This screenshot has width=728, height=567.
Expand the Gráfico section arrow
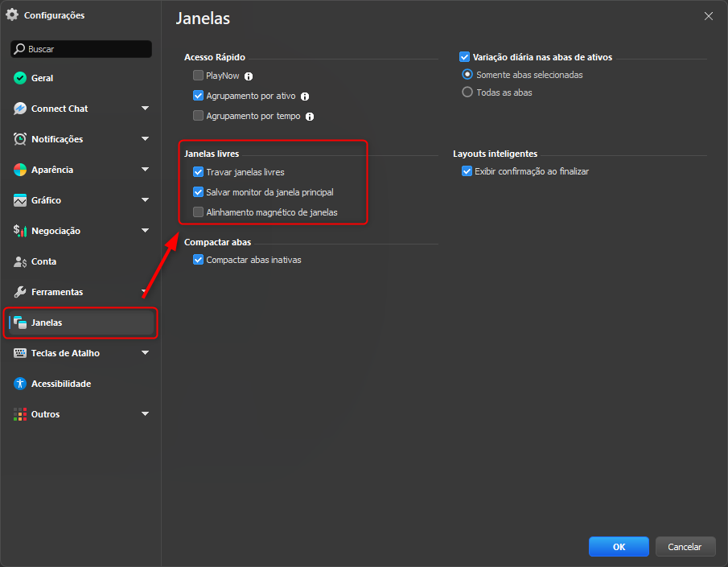point(146,199)
